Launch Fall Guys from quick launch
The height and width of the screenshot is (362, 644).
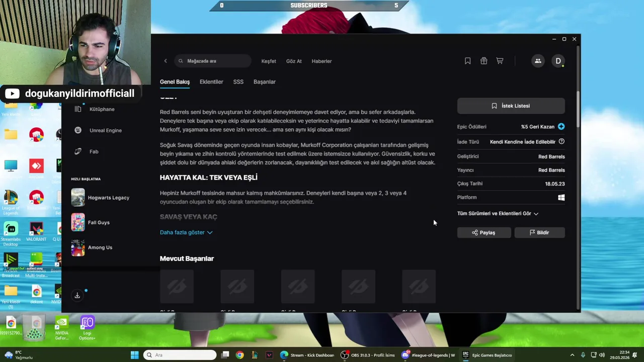(x=90, y=222)
